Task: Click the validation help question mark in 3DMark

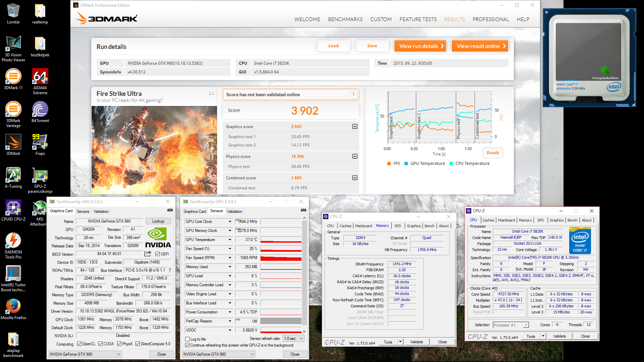Action: click(x=353, y=95)
